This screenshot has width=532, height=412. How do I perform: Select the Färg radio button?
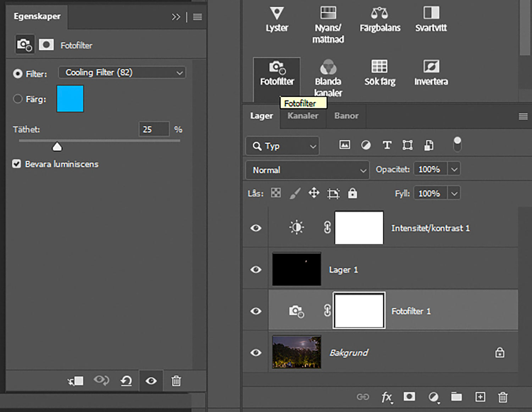(x=18, y=99)
